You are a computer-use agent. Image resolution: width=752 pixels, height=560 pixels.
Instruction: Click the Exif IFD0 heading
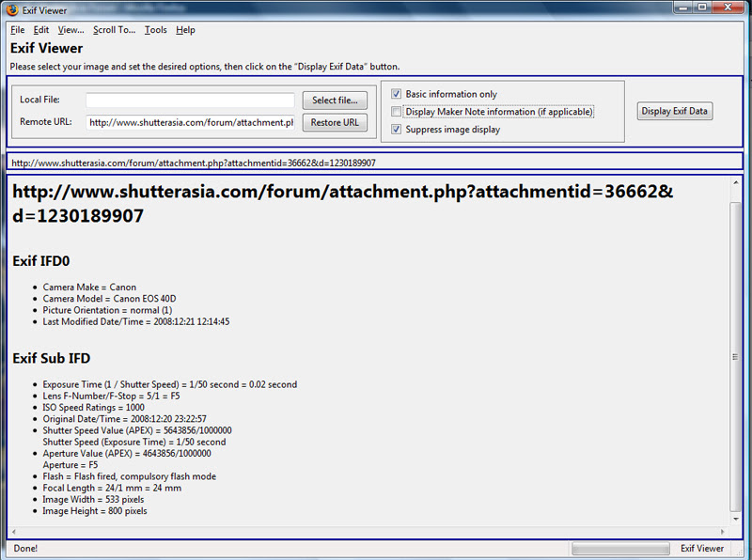click(40, 261)
